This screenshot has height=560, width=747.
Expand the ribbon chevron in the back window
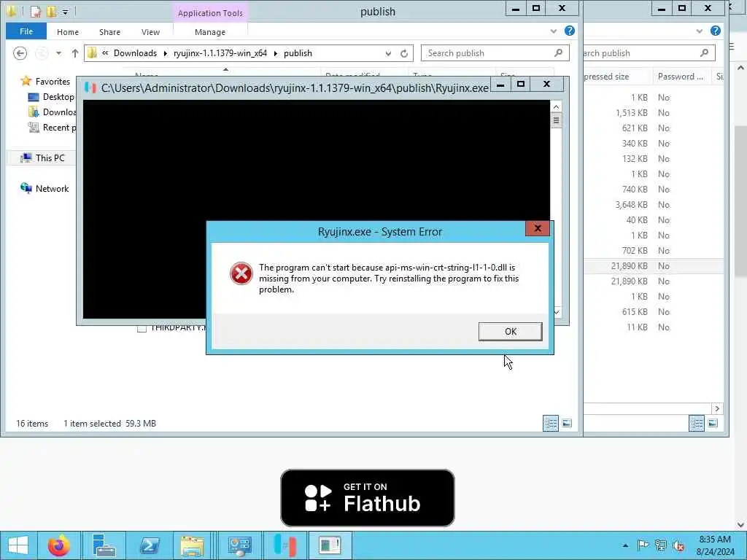tap(699, 31)
